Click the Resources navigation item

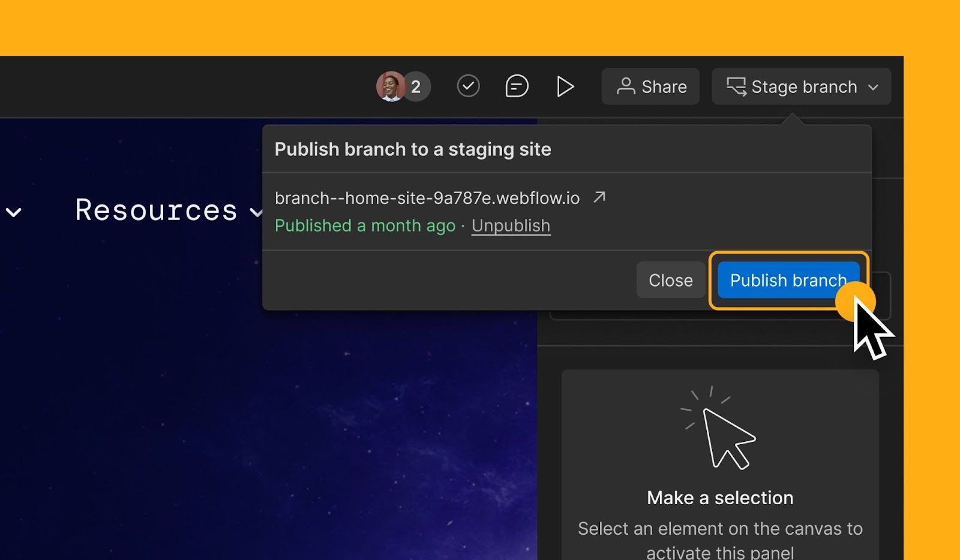[157, 210]
